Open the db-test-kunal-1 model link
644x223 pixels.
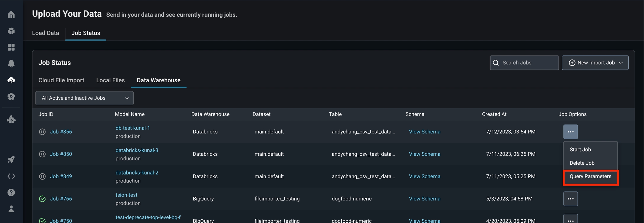coord(133,128)
